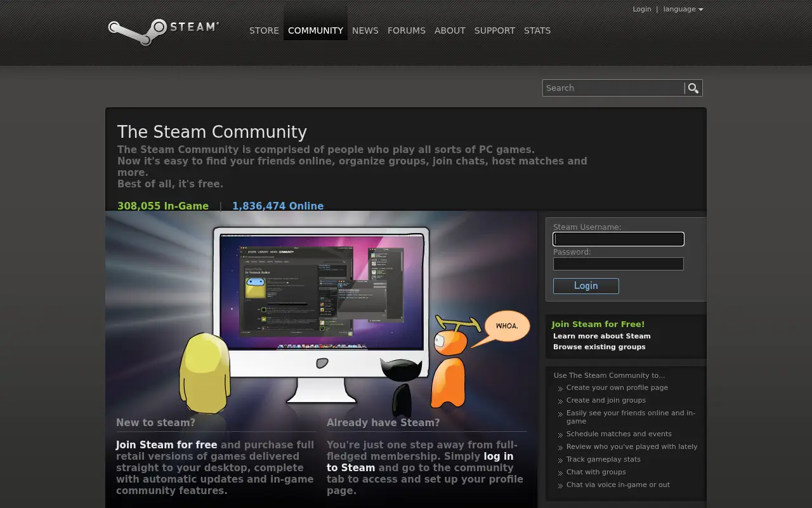Click 'Join Steam for free' in New to steam
Image resolution: width=812 pixels, height=508 pixels.
166,445
